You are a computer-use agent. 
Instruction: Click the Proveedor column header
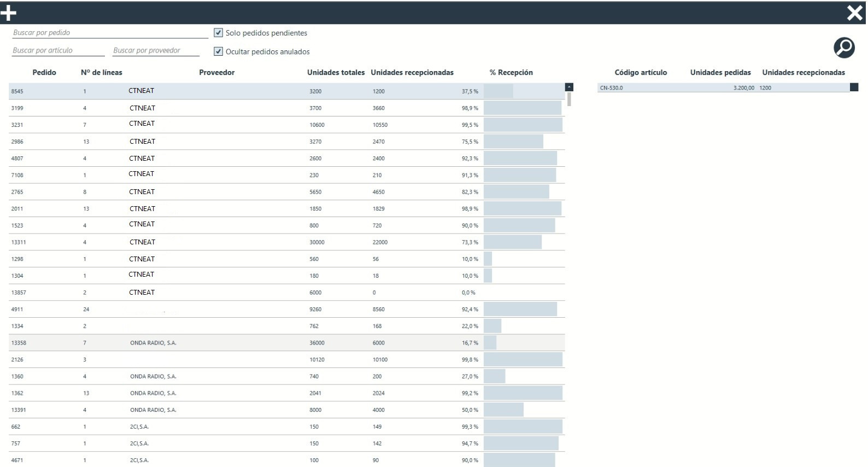coord(216,72)
